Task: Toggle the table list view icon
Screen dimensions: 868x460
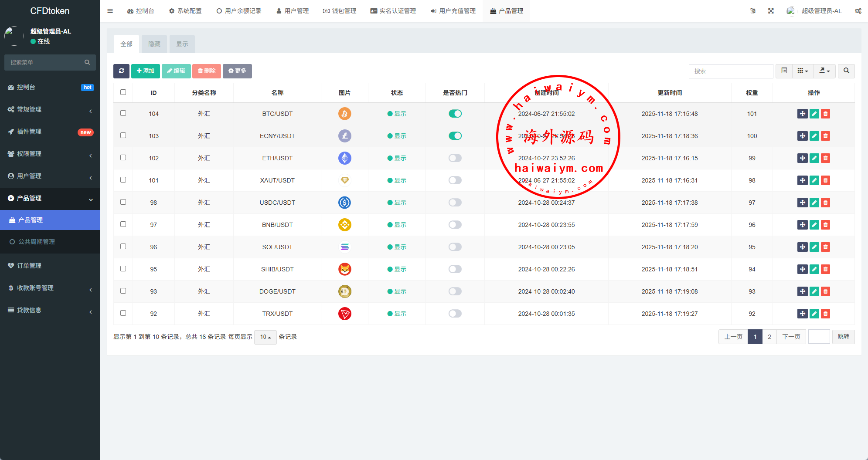Action: [x=784, y=71]
